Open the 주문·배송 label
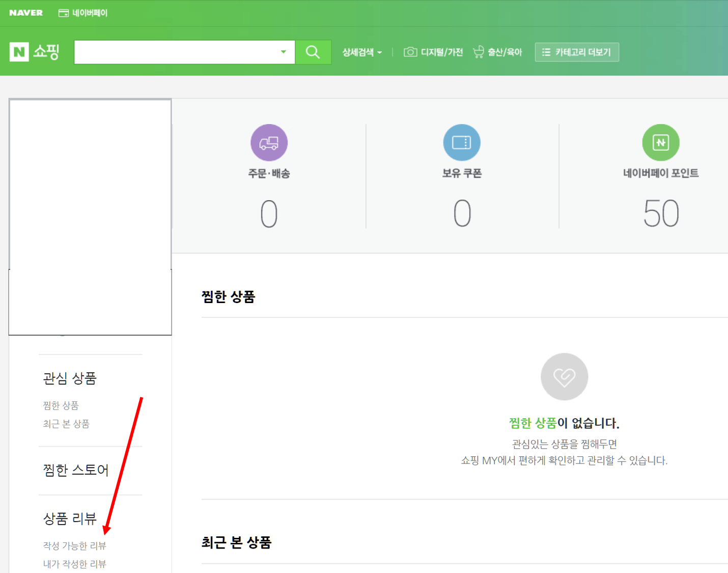The image size is (728, 573). tap(269, 173)
